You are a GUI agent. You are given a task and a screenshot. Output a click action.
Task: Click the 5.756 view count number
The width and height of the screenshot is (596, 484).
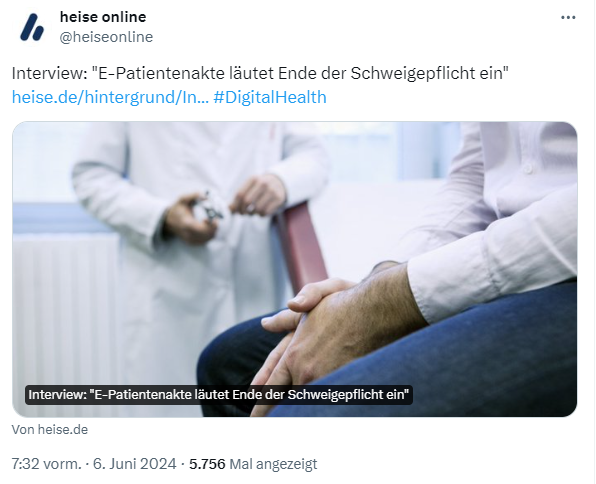207,464
